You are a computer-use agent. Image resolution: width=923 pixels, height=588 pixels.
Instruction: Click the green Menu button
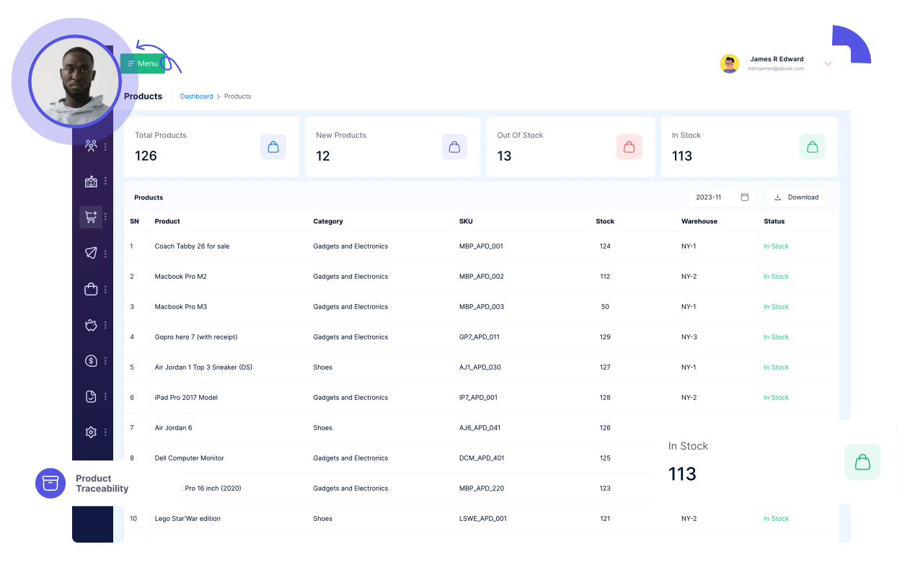[143, 63]
